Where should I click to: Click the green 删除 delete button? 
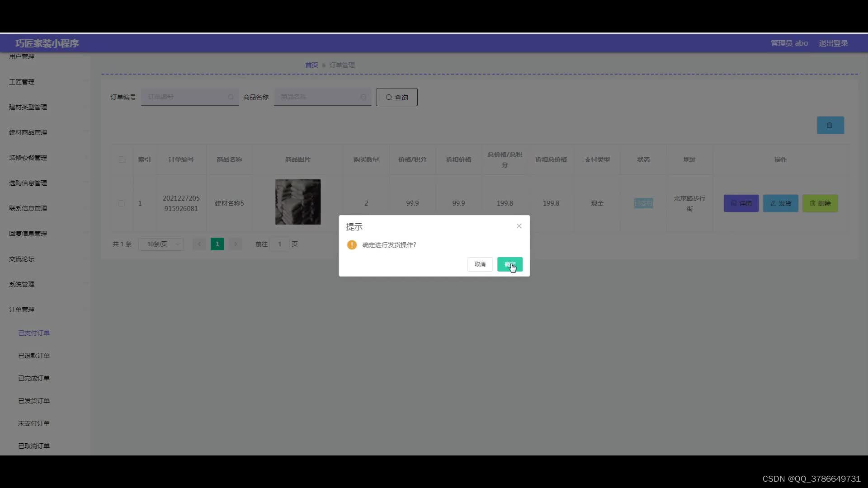(x=820, y=203)
